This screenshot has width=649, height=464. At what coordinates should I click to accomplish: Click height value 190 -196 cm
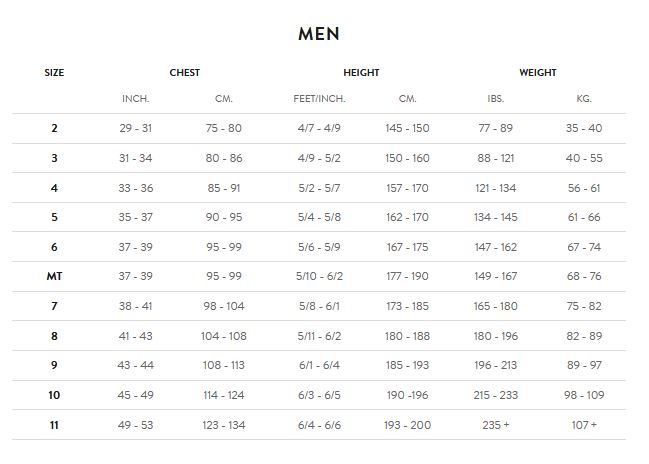pyautogui.click(x=407, y=395)
